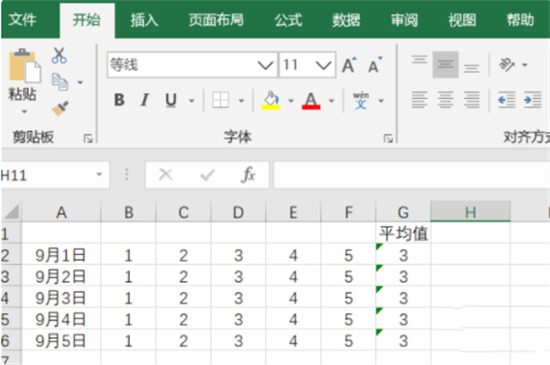Click the 9月3日 cell

click(x=61, y=298)
